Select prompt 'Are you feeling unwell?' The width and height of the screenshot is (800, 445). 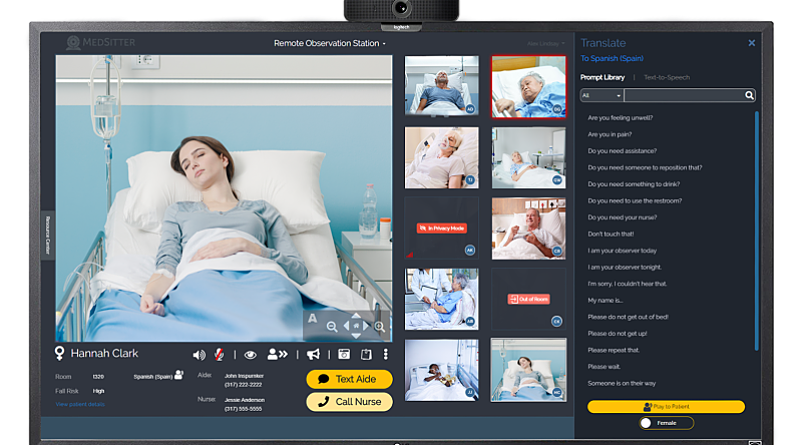[620, 118]
